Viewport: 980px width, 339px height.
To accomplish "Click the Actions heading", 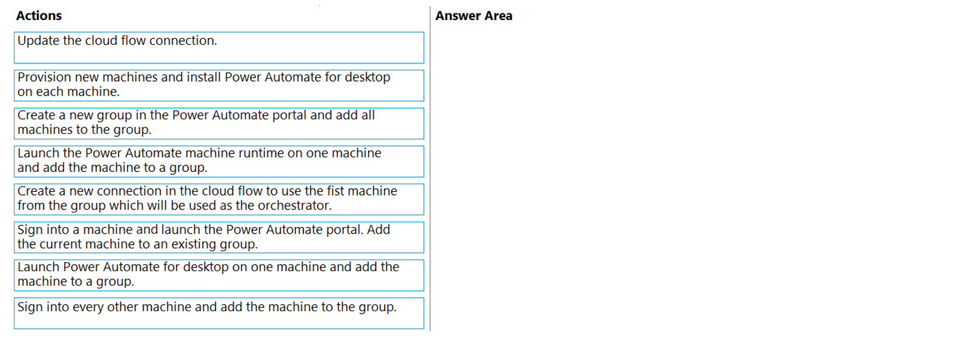I will tap(39, 16).
